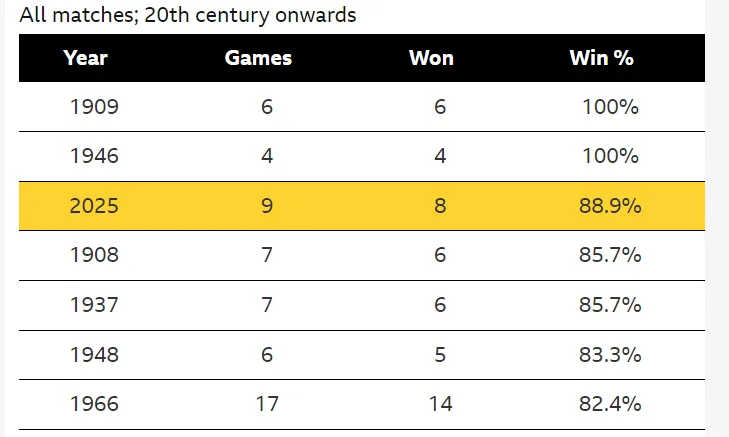
Task: Click the 88.9% win percentage cell
Action: point(610,206)
